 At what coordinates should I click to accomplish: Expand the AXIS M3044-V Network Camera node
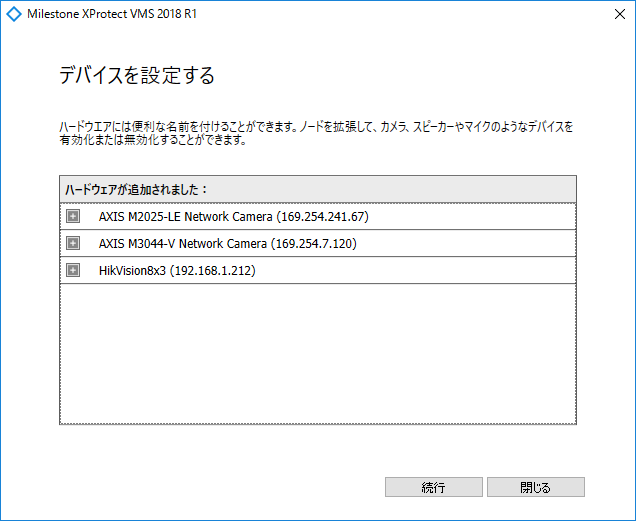(73, 243)
